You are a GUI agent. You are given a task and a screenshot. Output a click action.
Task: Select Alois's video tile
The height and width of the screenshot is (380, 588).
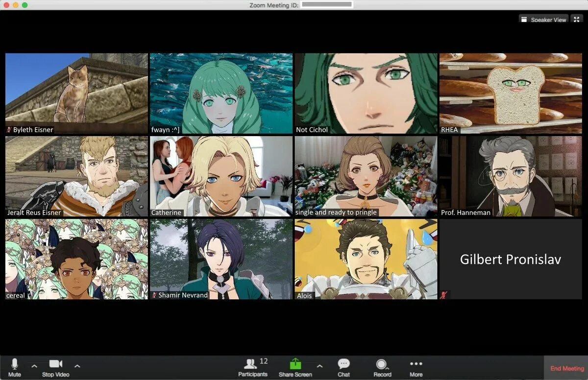tap(366, 259)
